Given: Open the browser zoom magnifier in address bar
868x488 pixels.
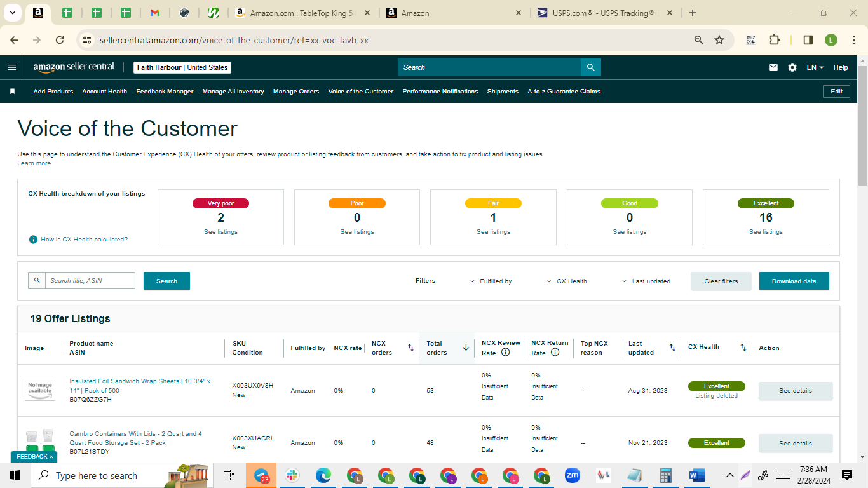Looking at the screenshot, I should pyautogui.click(x=699, y=40).
